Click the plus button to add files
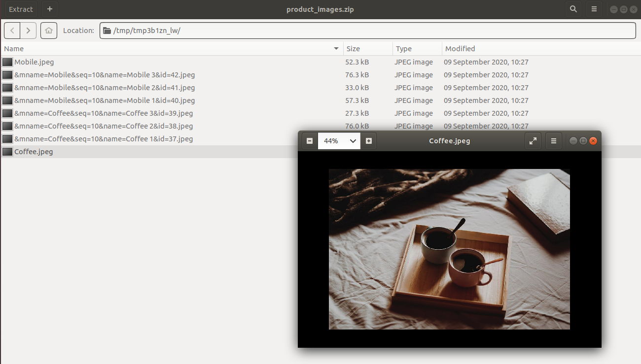Viewport: 641px width, 364px height. point(50,9)
